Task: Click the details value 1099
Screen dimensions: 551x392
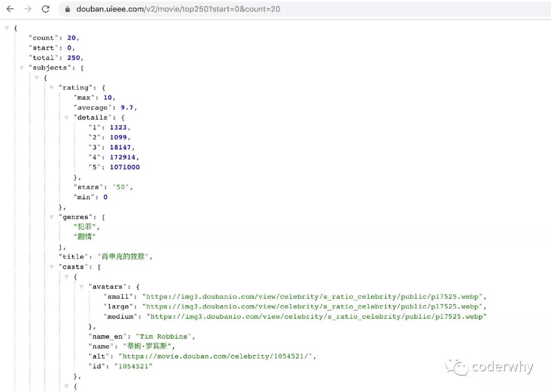Action: (x=118, y=137)
